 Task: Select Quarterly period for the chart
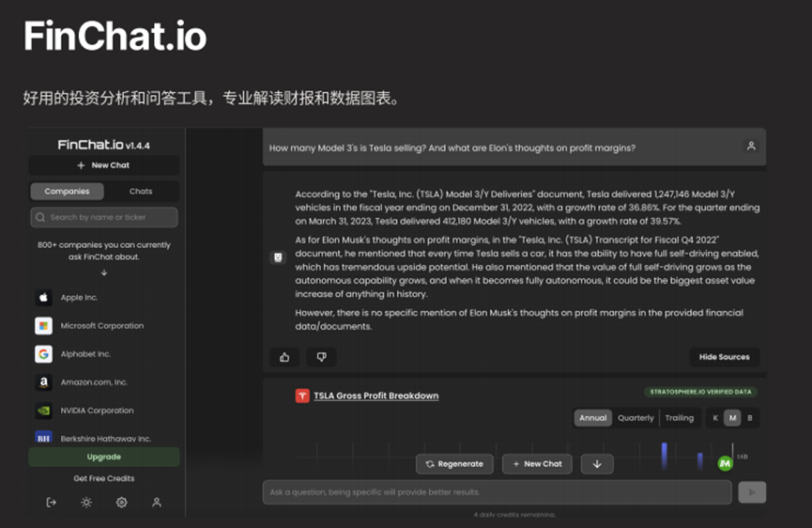[x=636, y=418]
